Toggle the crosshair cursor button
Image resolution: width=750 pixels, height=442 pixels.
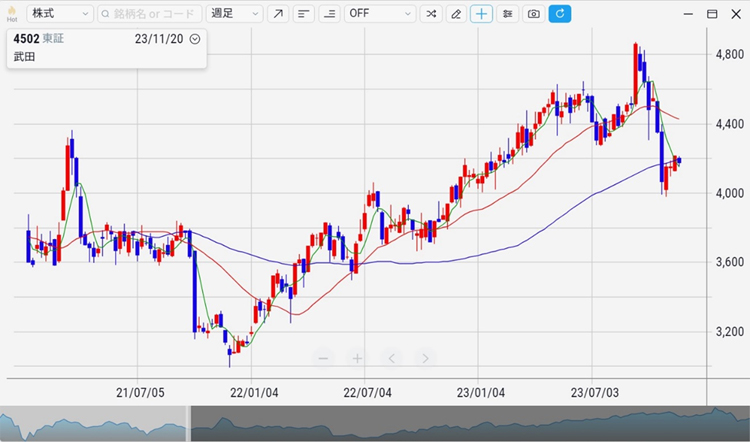click(x=482, y=14)
